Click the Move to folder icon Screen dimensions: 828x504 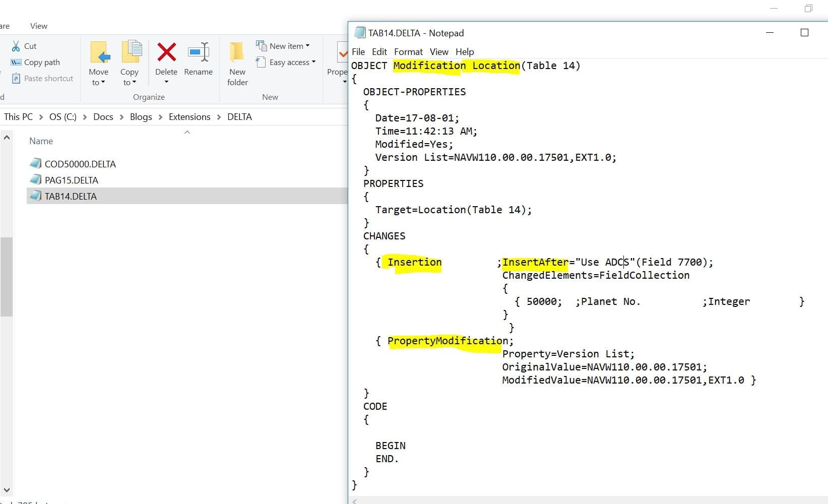[x=99, y=52]
